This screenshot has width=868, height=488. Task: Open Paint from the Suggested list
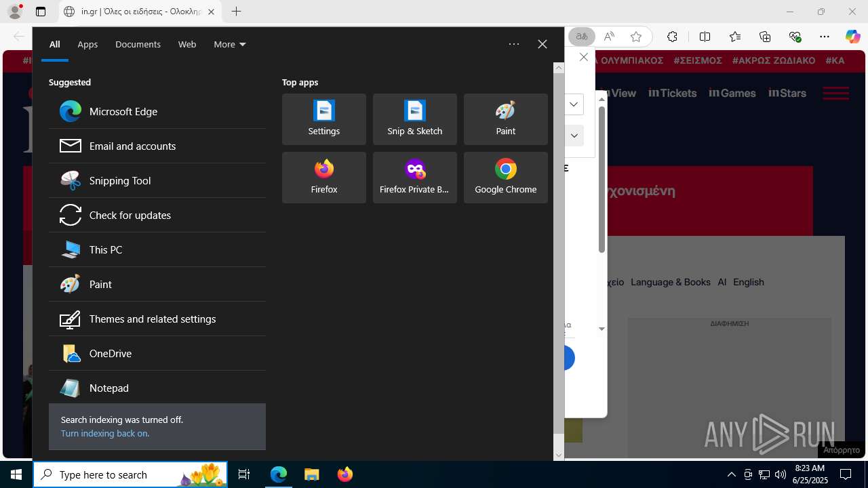157,284
